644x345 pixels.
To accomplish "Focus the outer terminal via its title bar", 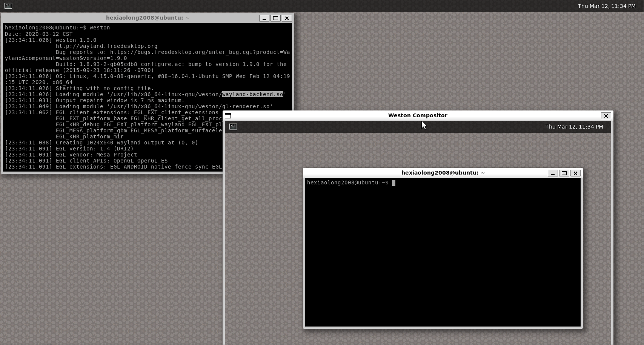I will [x=148, y=18].
